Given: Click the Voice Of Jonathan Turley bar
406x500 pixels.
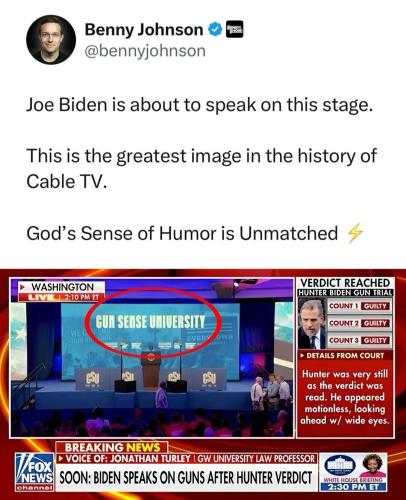Looking at the screenshot, I should tap(186, 459).
